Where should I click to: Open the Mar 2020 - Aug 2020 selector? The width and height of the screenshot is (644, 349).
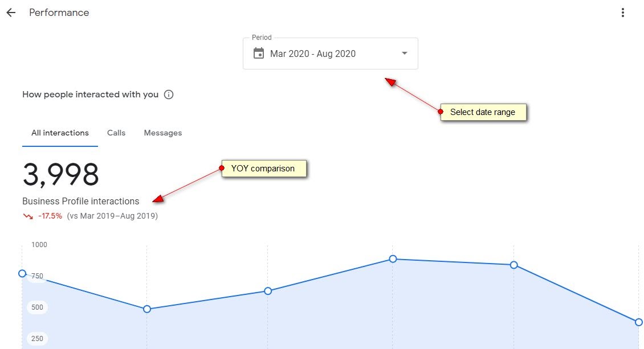313,54
